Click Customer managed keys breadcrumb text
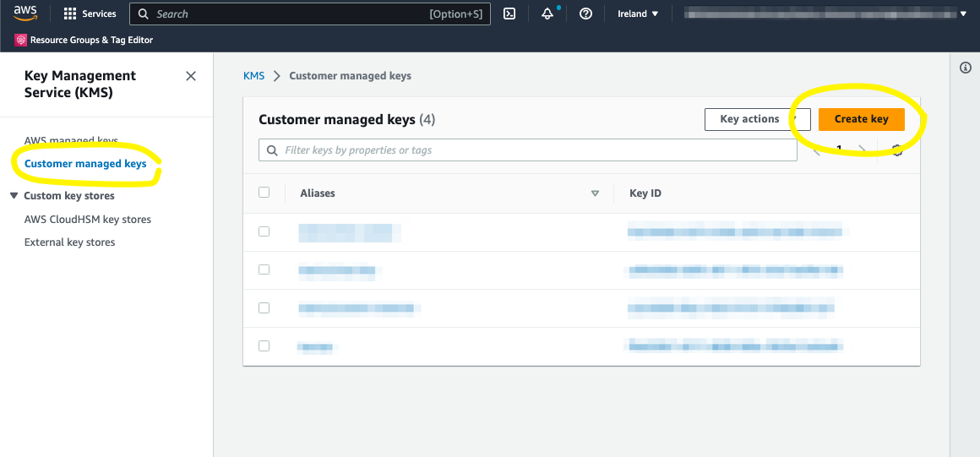The height and width of the screenshot is (457, 980). pyautogui.click(x=350, y=76)
